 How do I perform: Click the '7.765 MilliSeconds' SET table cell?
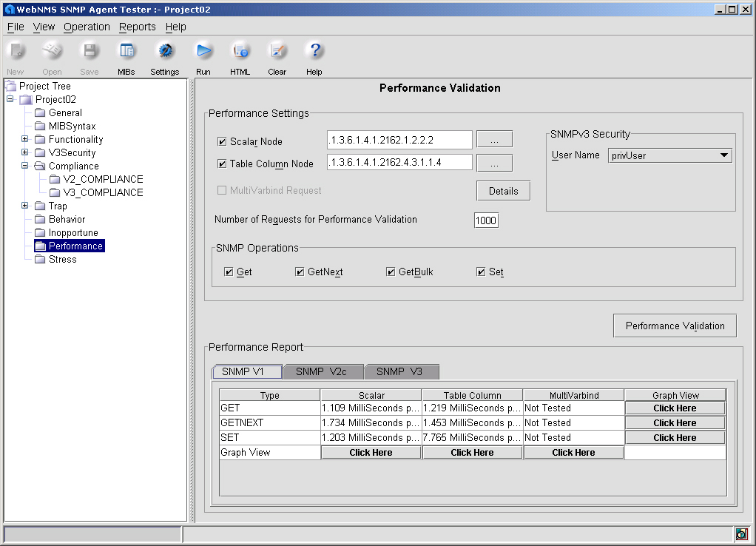click(472, 437)
